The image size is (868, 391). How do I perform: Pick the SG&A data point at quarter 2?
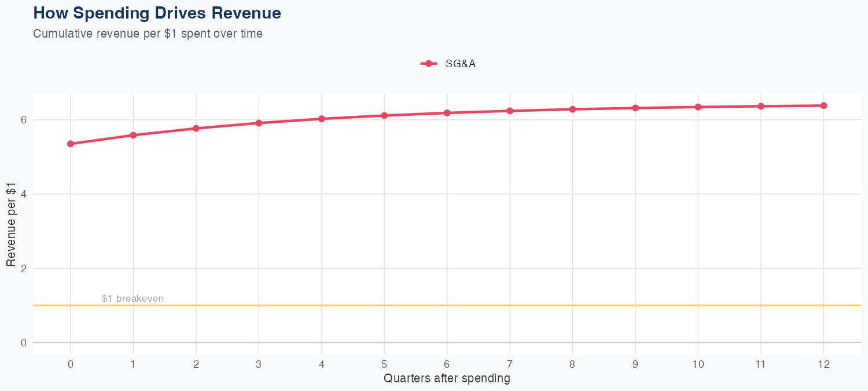pos(196,128)
